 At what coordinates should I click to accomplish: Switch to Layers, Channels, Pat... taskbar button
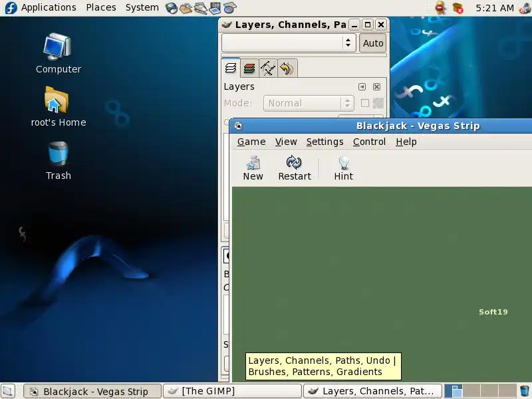coord(372,391)
